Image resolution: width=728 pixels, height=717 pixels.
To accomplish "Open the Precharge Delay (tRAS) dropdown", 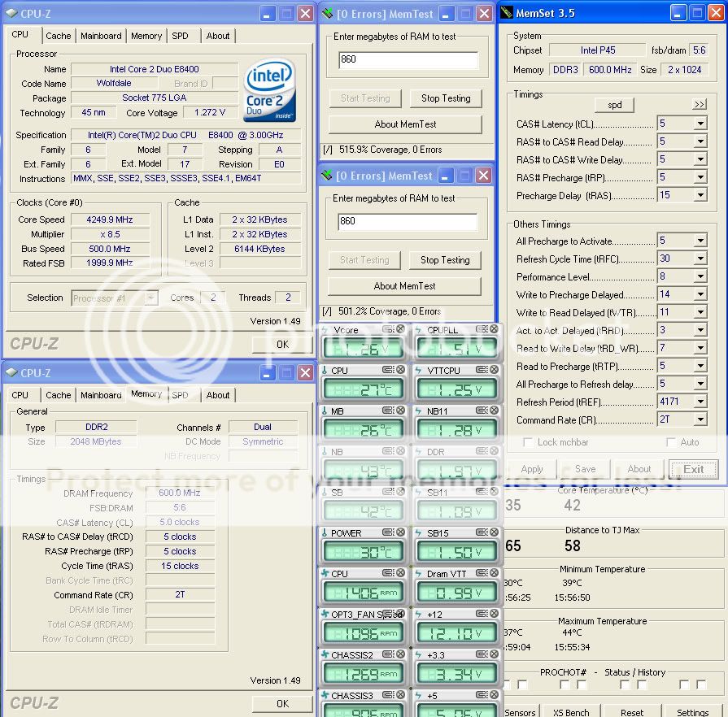I will [700, 195].
